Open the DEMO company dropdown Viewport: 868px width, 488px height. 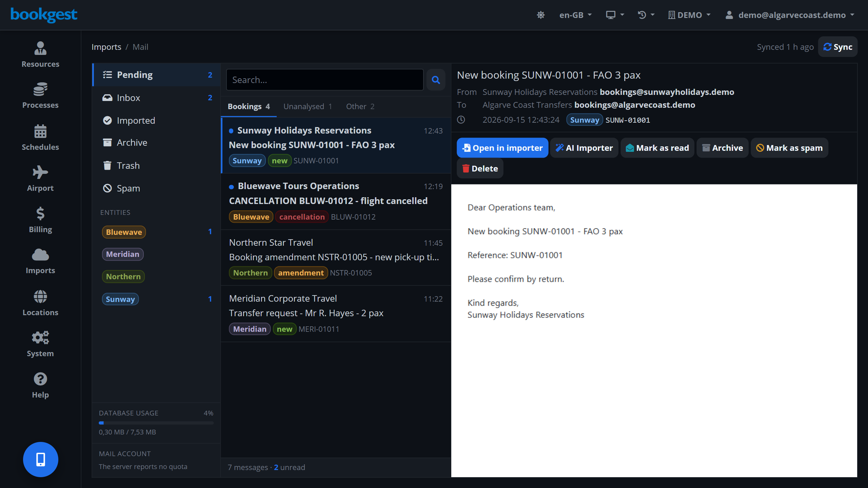coord(689,15)
